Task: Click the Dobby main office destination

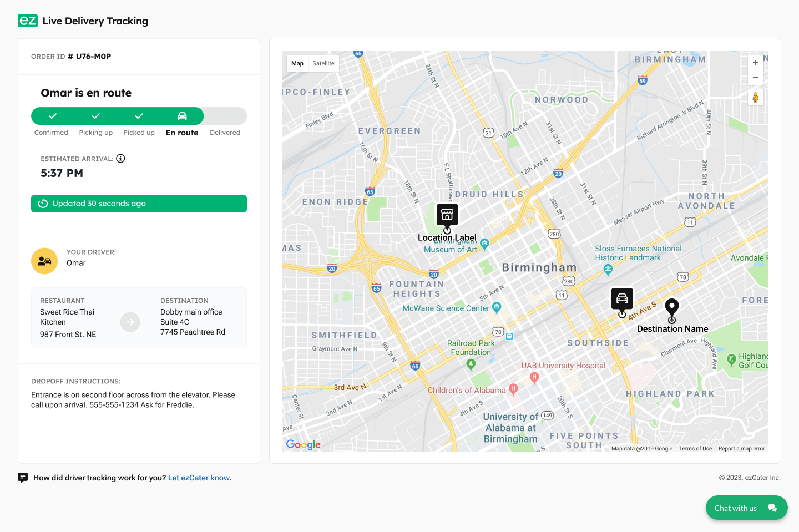Action: click(191, 312)
